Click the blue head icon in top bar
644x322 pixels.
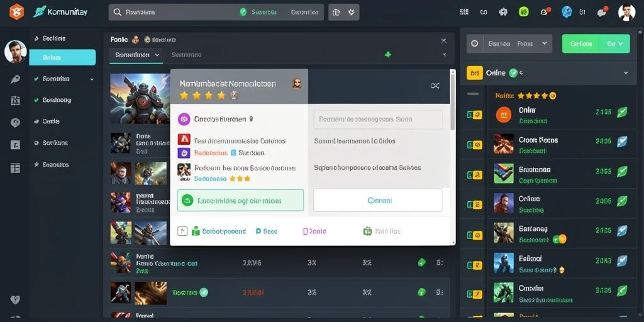tap(567, 12)
